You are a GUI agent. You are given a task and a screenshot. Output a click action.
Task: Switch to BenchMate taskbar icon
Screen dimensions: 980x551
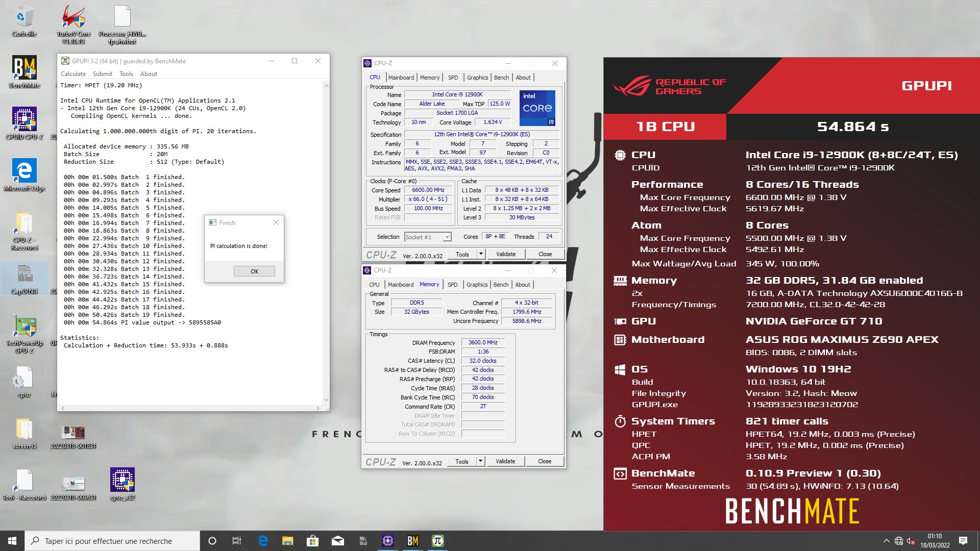point(412,541)
